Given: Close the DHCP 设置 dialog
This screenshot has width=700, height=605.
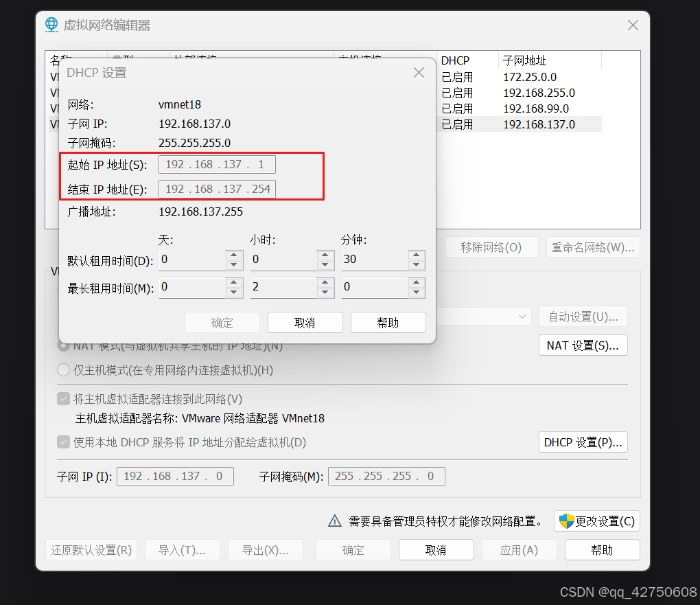Looking at the screenshot, I should click(x=419, y=73).
